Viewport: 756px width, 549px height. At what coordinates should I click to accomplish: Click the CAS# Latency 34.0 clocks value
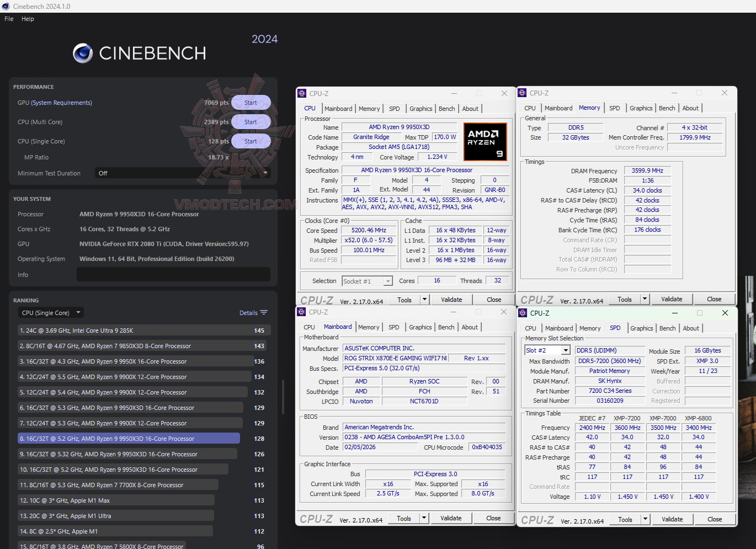pyautogui.click(x=647, y=190)
